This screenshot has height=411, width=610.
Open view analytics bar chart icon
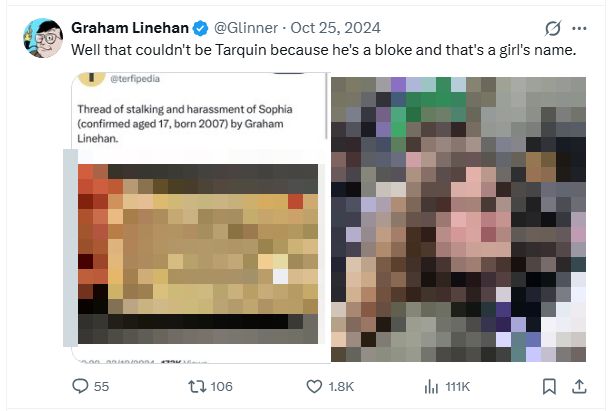[x=432, y=386]
